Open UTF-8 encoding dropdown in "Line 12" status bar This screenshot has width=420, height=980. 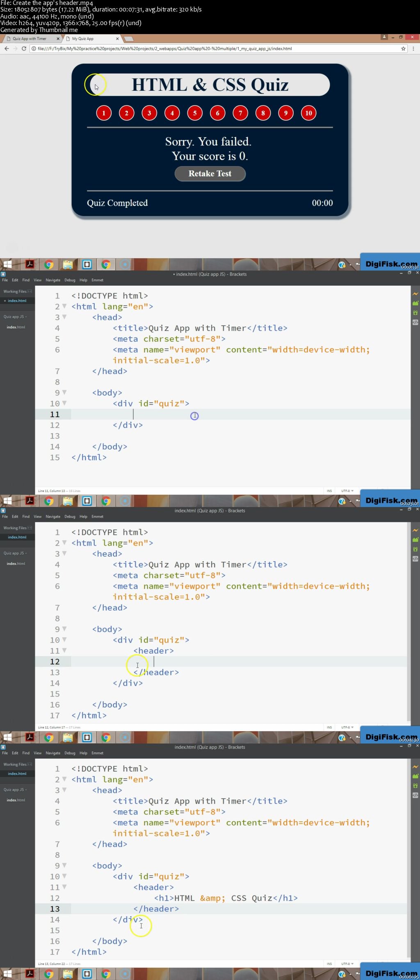(x=347, y=728)
